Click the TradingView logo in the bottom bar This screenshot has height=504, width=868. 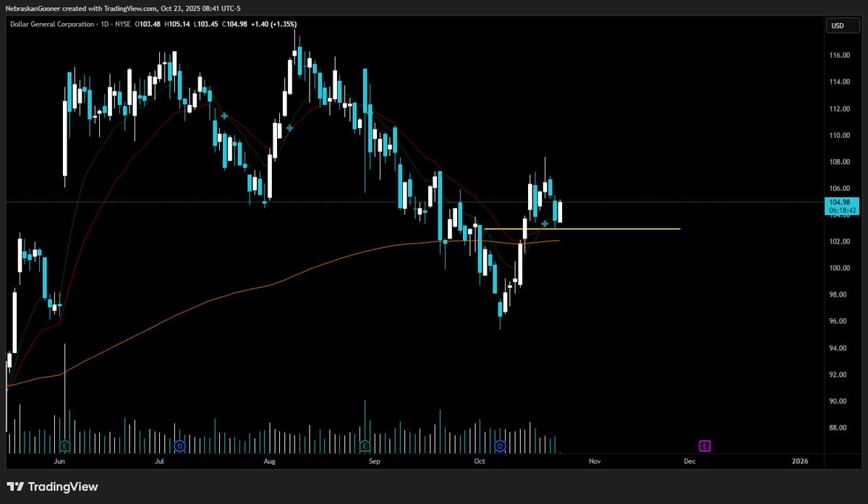click(51, 487)
